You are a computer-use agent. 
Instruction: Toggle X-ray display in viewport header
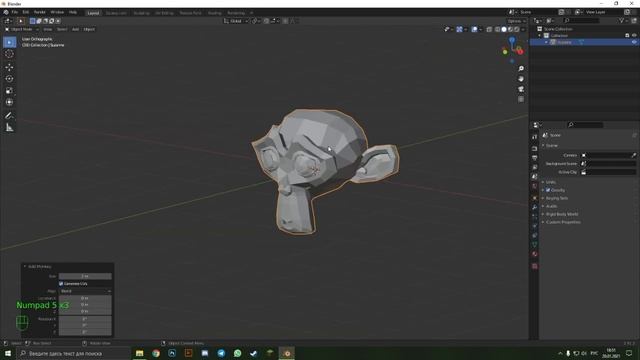(489, 29)
